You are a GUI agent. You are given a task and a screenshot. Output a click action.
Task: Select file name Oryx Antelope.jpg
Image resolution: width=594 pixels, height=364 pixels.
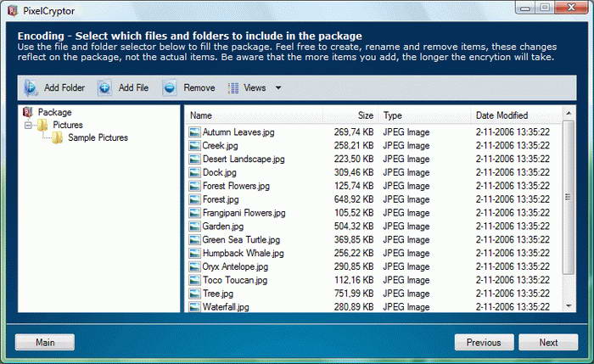click(235, 266)
